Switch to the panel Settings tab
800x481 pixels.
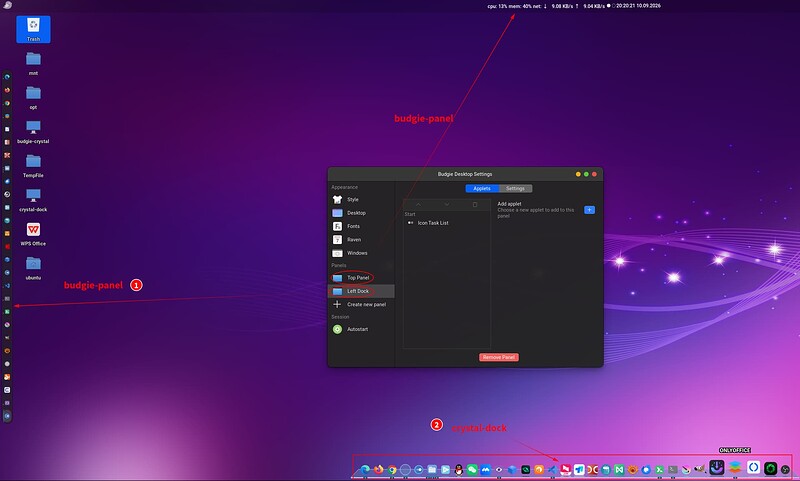point(515,188)
